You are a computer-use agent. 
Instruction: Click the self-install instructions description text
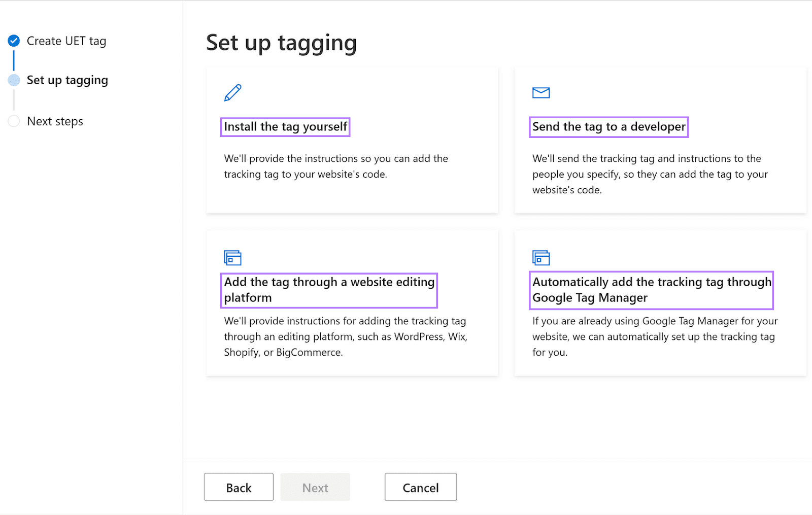point(336,166)
